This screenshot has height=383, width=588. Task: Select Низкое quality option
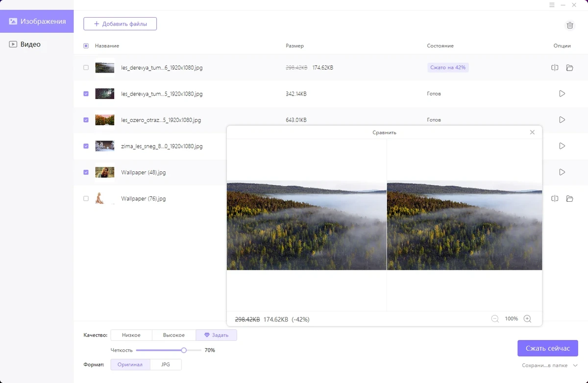pos(131,335)
